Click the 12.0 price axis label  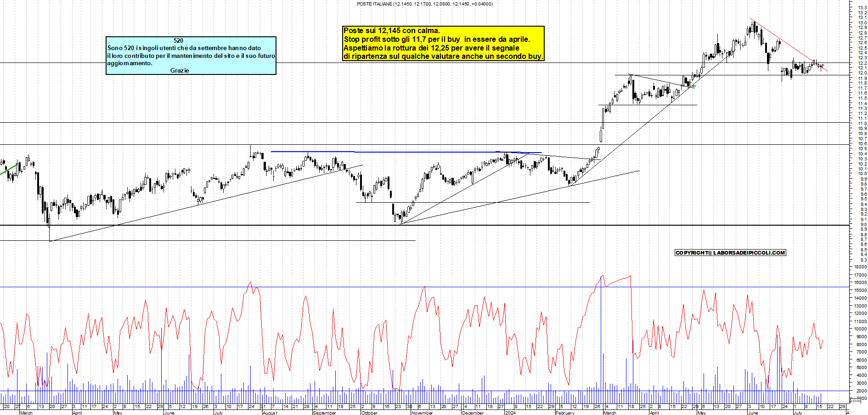pos(862,73)
